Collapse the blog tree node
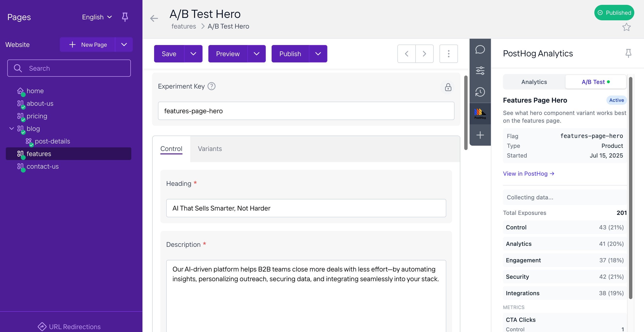 pos(11,128)
